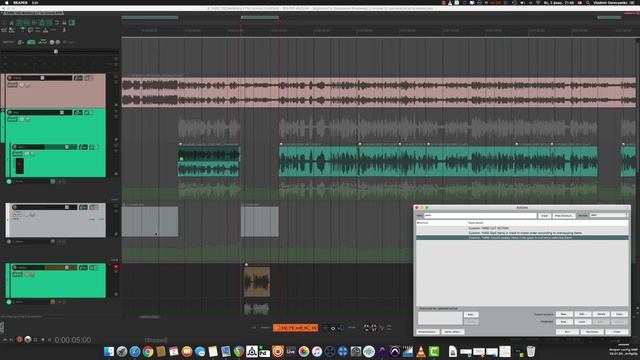Arm the pink track for recording
640x360 pixels.
pyautogui.click(x=10, y=78)
